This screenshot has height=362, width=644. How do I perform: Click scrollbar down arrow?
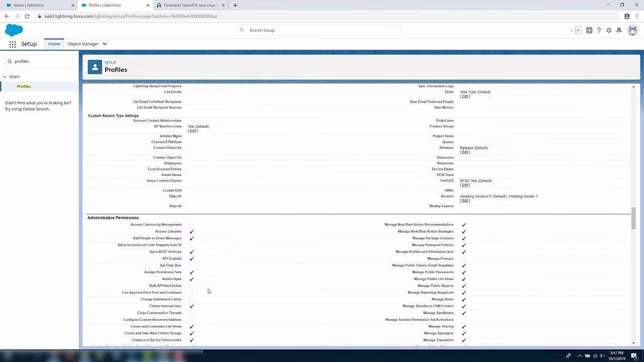tap(633, 343)
